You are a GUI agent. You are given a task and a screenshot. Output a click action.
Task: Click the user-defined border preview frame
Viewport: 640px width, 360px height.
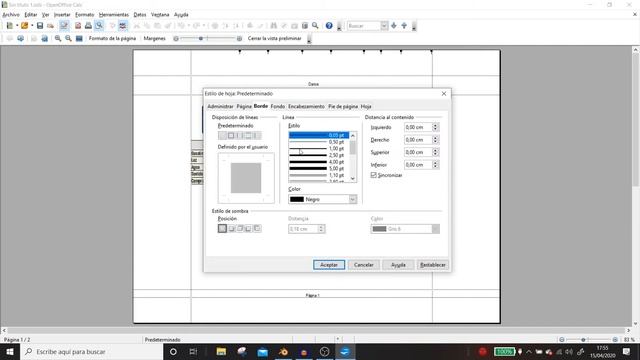coord(246,178)
